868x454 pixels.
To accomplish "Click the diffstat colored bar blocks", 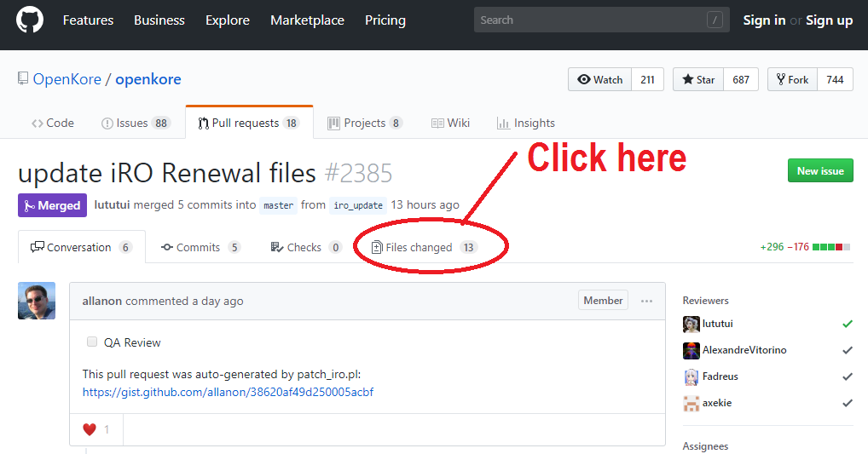I will tap(831, 247).
